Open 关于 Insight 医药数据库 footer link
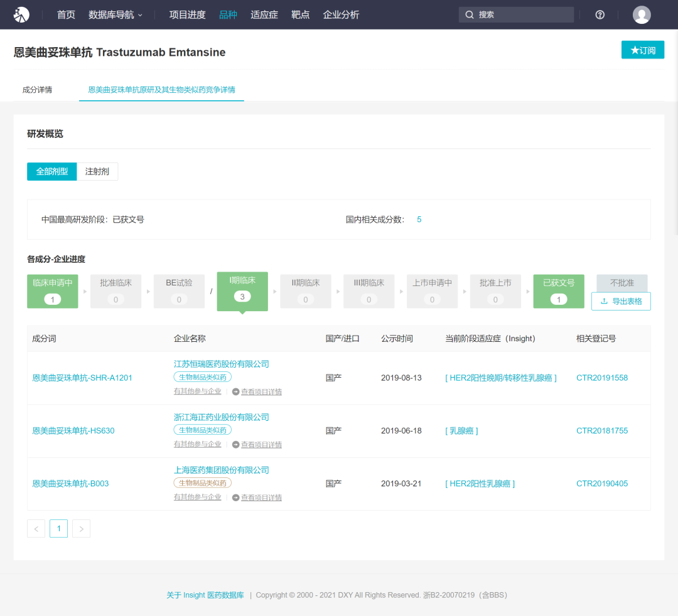Screen dimensions: 678x616 click(x=205, y=595)
